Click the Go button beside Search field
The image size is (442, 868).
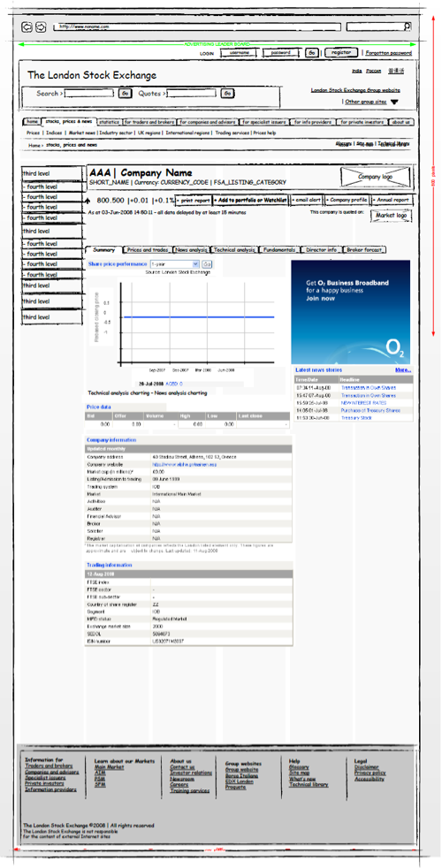[x=126, y=94]
